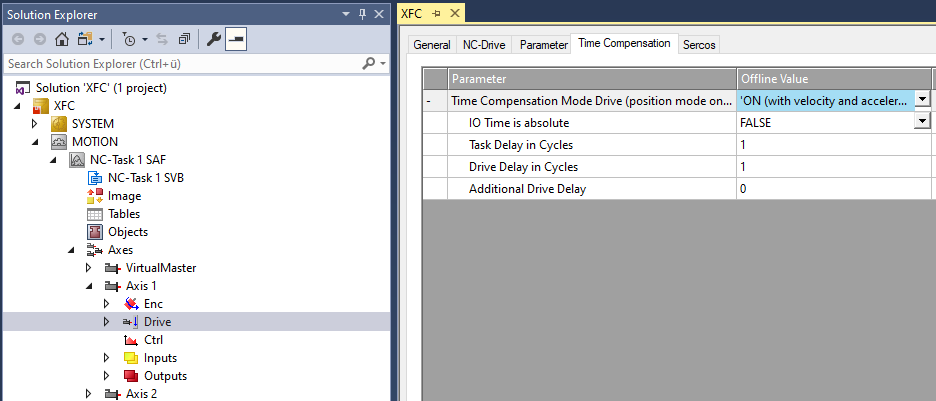Close the XFC document tab
This screenshot has width=936, height=401.
click(x=454, y=14)
